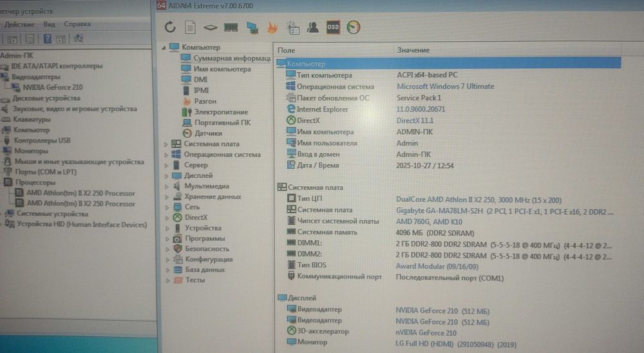The image size is (644, 353).
Task: Open AMD 760G, AMD K10 chipset link
Action: 429,222
